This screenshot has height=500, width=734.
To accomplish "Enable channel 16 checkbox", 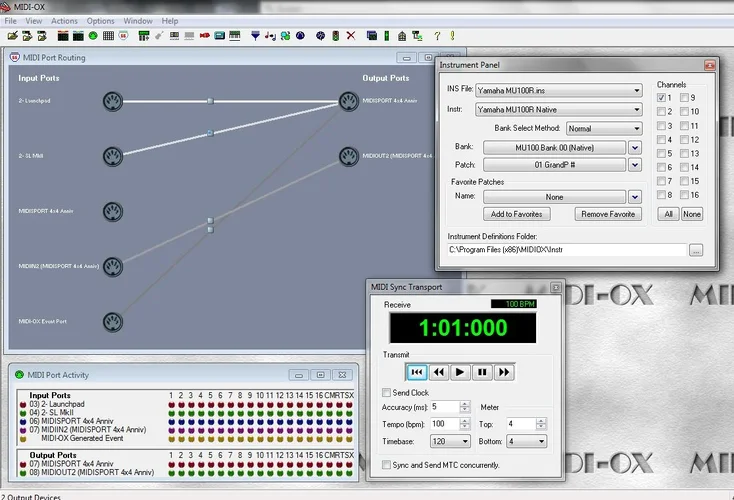I will [684, 195].
